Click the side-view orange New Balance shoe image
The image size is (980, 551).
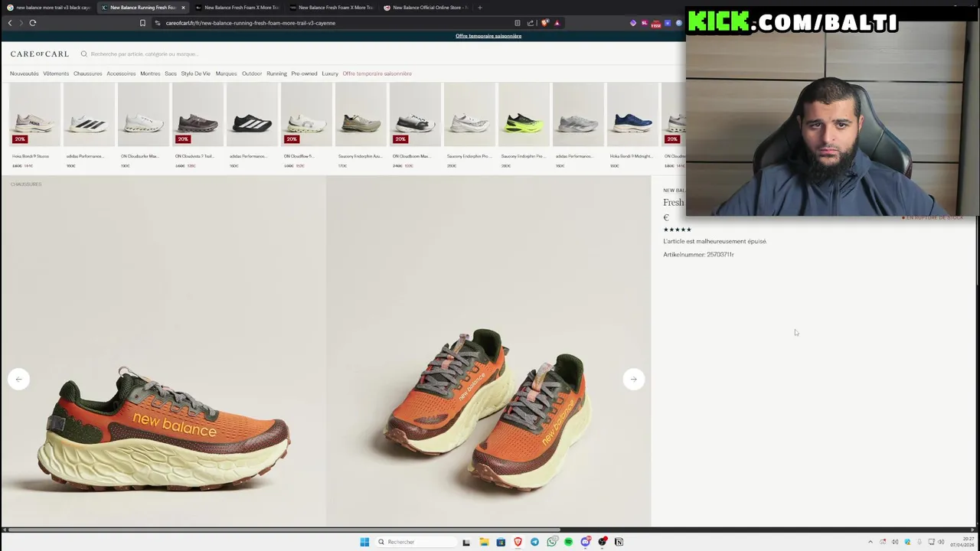[162, 352]
